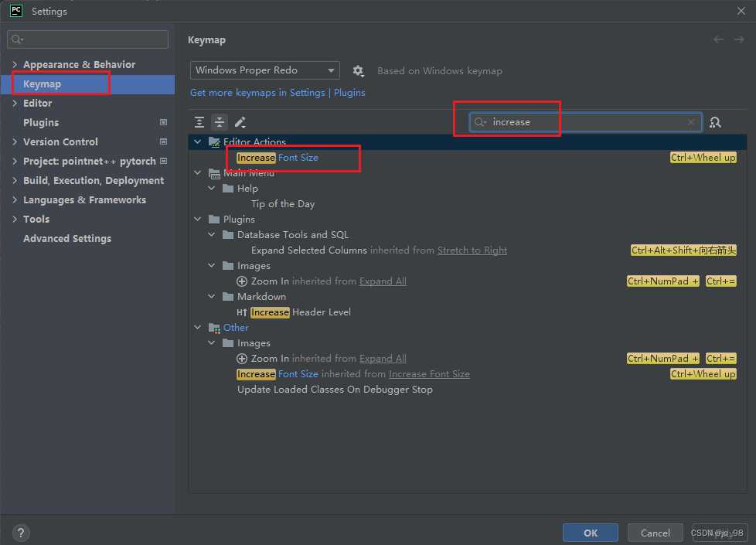Select Update Loaded Classes On Debugger Stop
The height and width of the screenshot is (545, 756).
click(335, 390)
